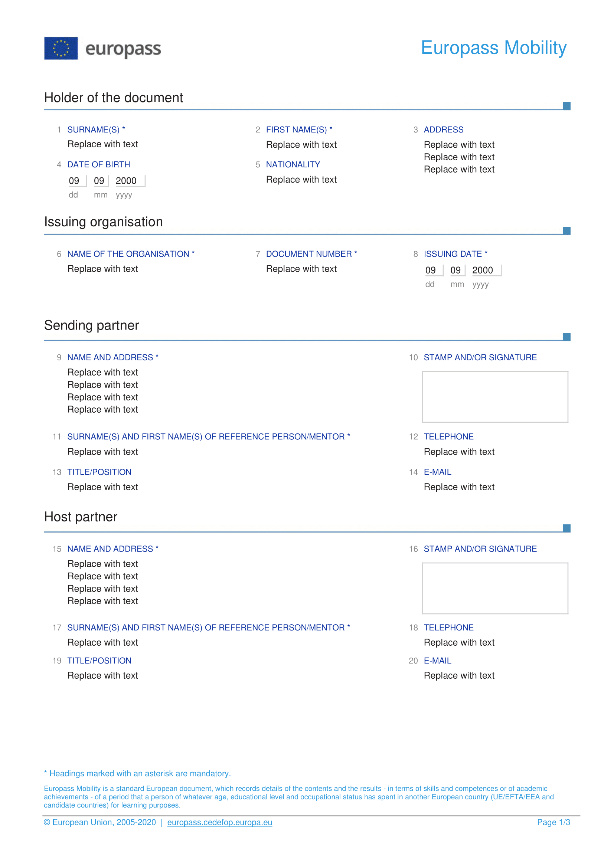Click the Name of the Organisation field
The height and width of the screenshot is (868, 614).
pos(103,269)
